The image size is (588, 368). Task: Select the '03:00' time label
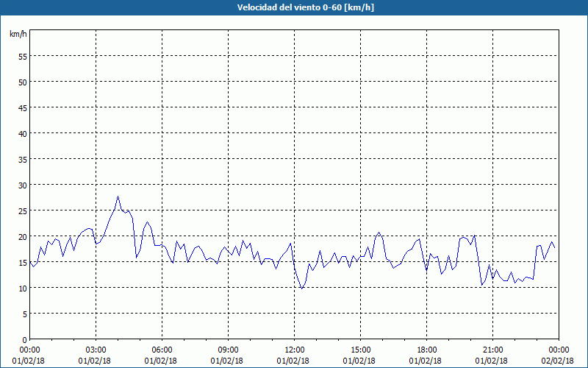(96, 350)
